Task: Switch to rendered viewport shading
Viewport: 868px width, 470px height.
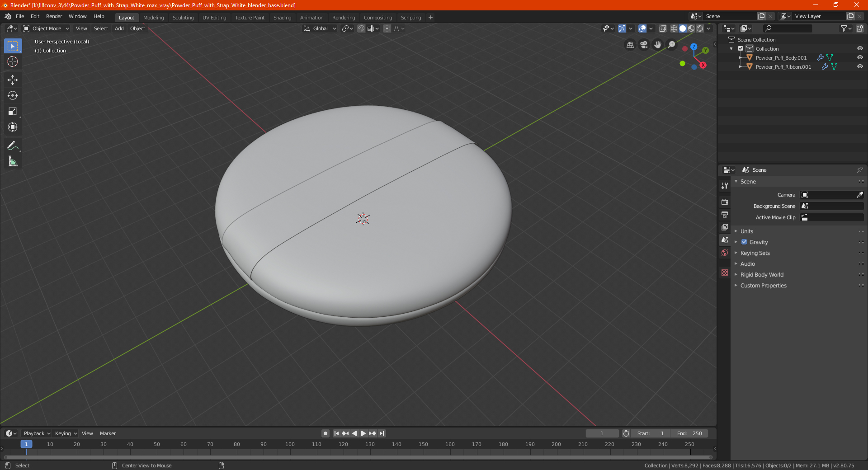Action: coord(700,28)
